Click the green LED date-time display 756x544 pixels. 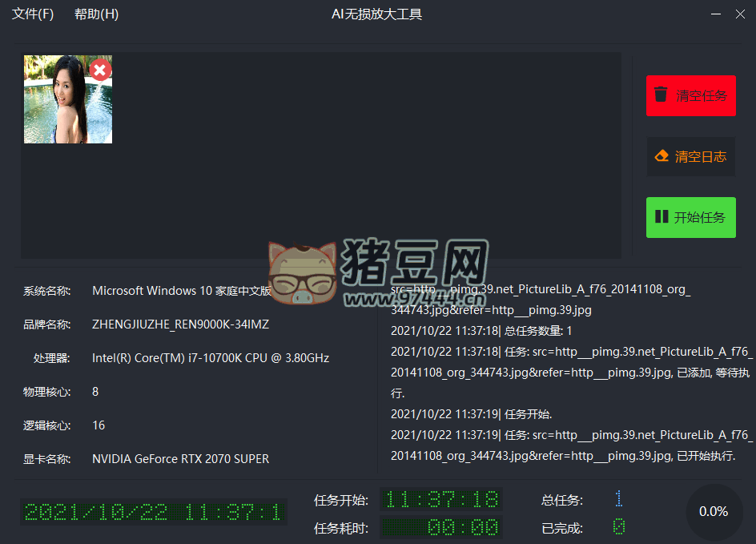click(x=153, y=512)
